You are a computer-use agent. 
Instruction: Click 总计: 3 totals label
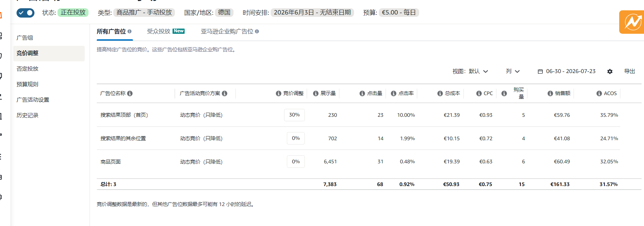point(108,184)
